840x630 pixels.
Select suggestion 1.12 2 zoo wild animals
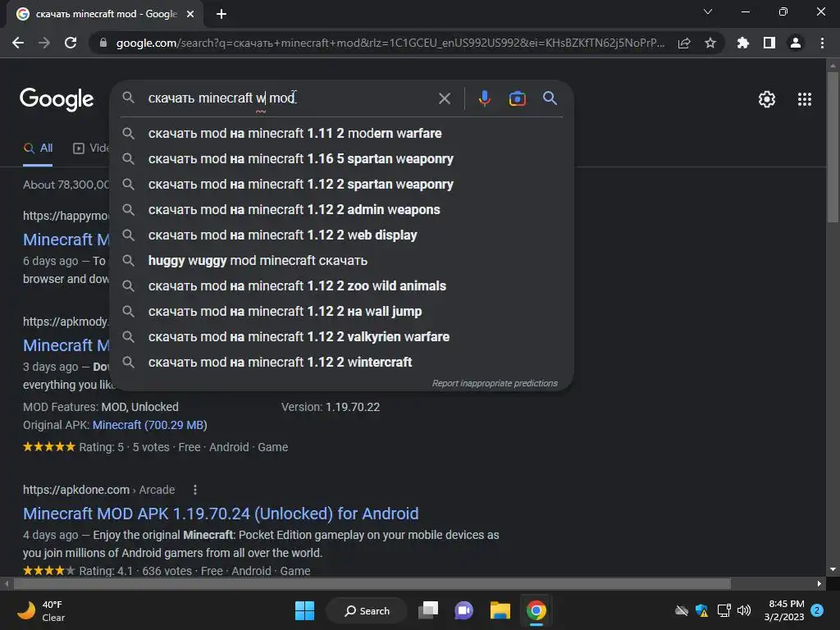pos(341,286)
